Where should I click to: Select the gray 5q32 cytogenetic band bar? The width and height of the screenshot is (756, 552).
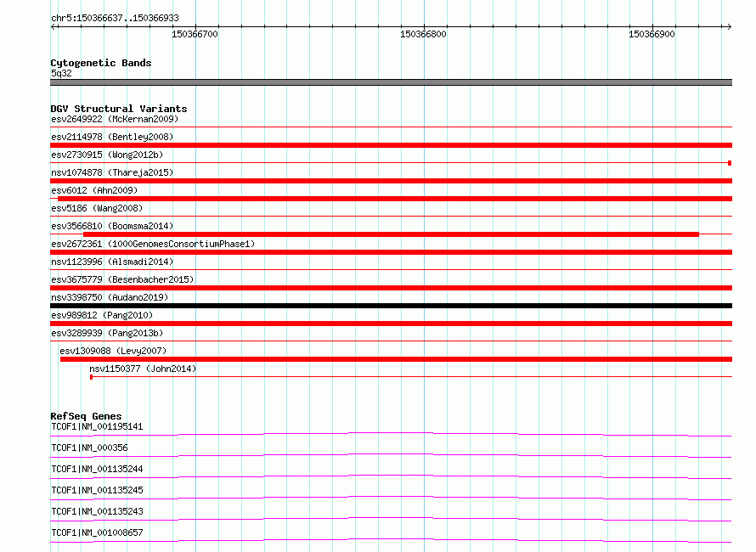pos(391,82)
